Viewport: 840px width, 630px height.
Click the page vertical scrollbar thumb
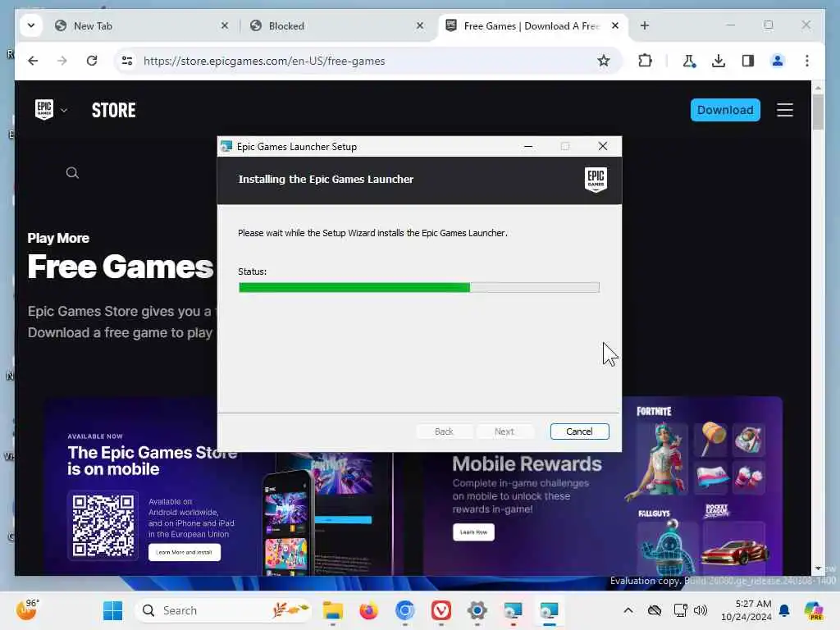818,112
